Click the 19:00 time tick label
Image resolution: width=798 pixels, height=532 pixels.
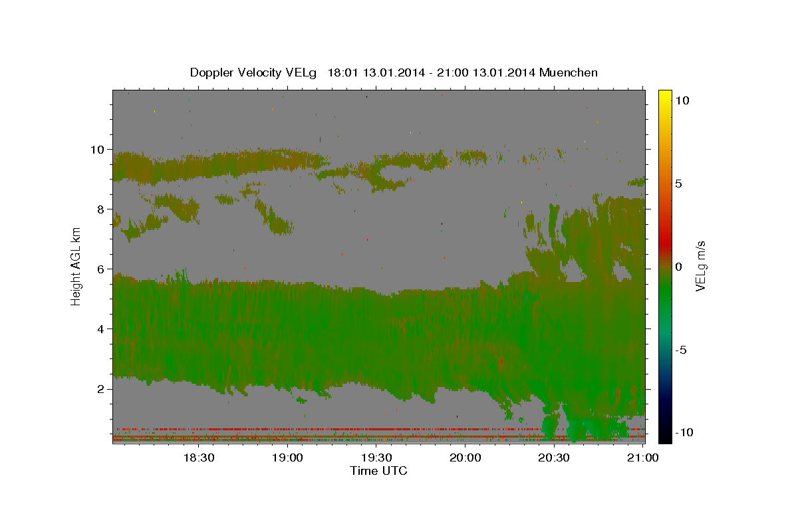pos(287,458)
